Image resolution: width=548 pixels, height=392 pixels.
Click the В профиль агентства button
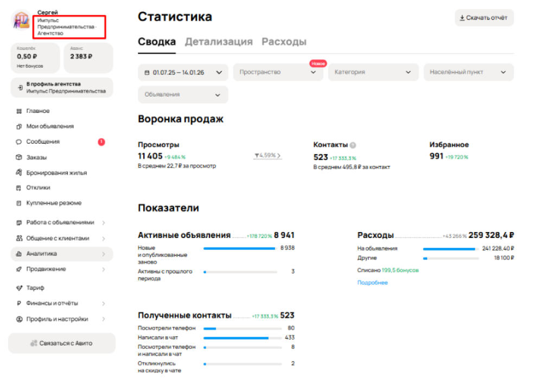(x=61, y=88)
